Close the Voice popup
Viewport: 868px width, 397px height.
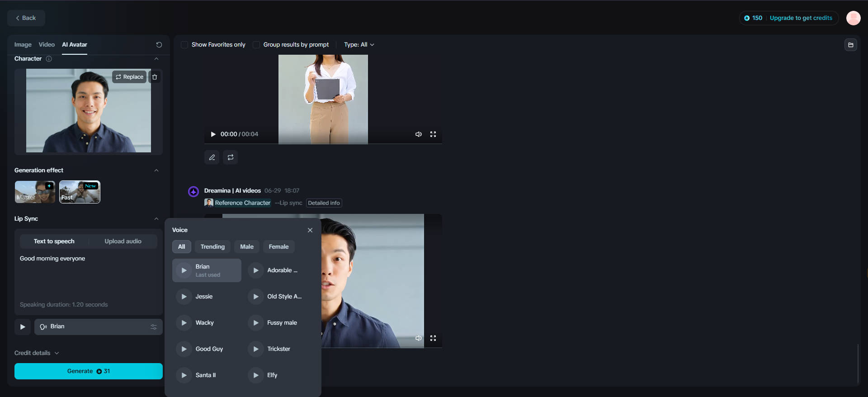[310, 230]
